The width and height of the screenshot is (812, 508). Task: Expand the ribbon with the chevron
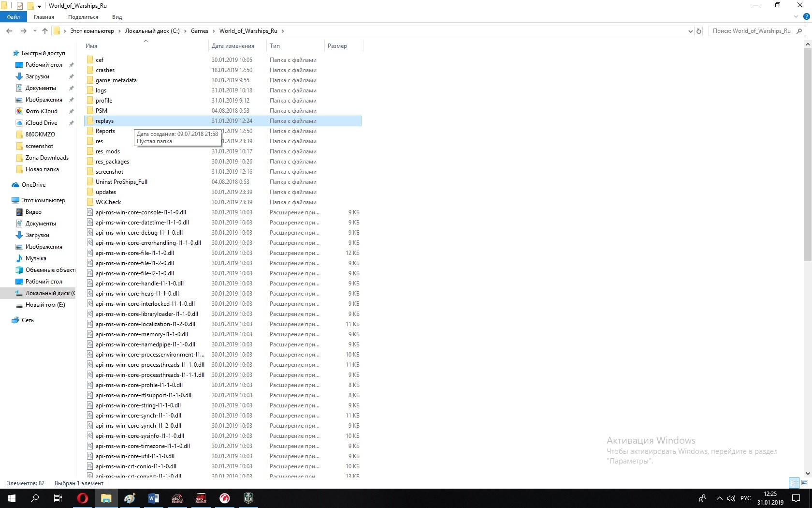pos(796,17)
